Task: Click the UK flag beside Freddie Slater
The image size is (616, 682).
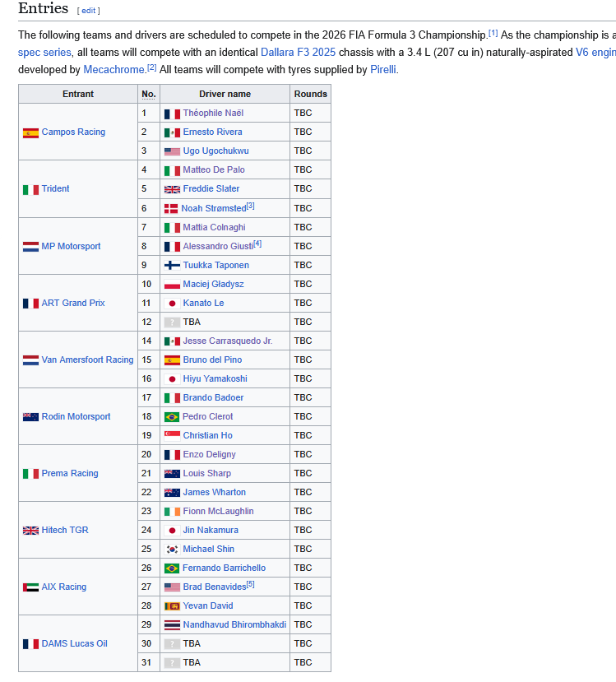Action: pos(172,189)
